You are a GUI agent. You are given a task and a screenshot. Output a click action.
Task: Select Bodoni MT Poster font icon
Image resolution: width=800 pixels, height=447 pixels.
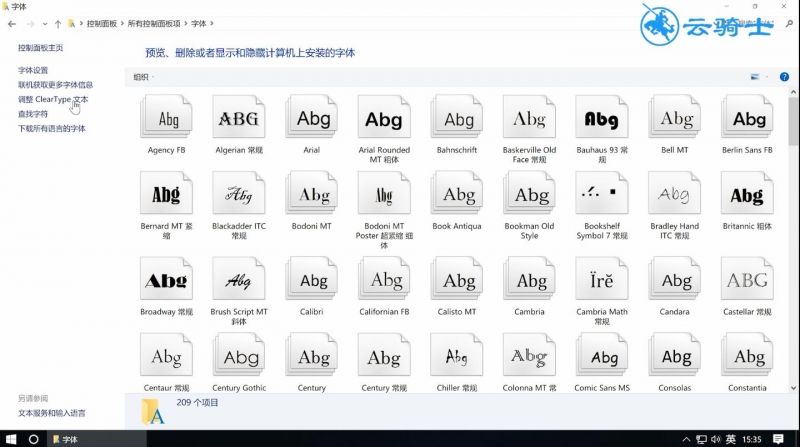384,193
